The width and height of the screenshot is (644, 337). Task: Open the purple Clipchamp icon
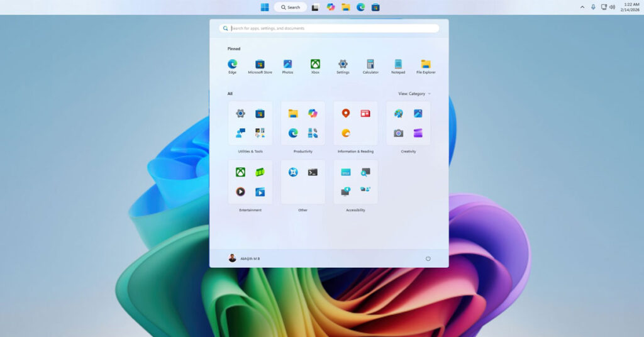[418, 133]
